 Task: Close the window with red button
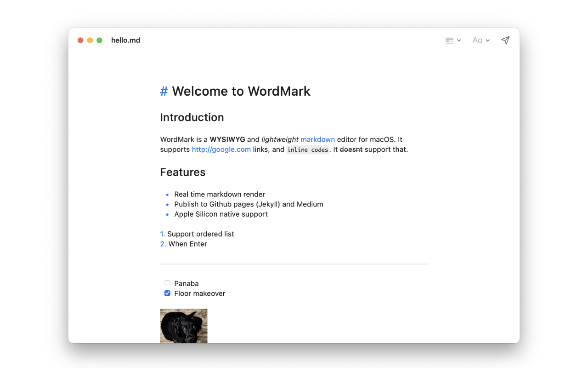(80, 40)
